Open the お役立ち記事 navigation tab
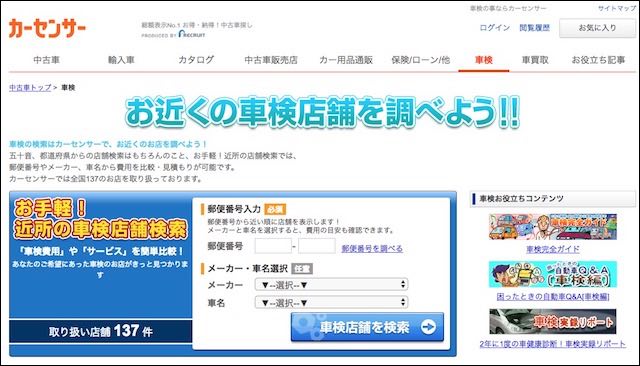 click(598, 60)
